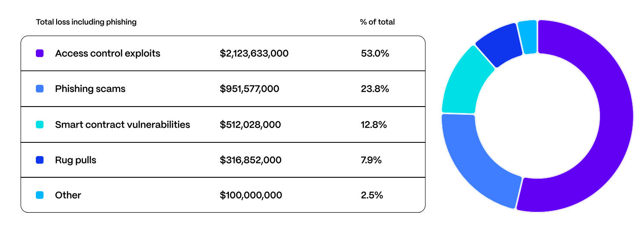Click the $512,028,000 loss amount
This screenshot has width=644, height=236.
point(250,125)
